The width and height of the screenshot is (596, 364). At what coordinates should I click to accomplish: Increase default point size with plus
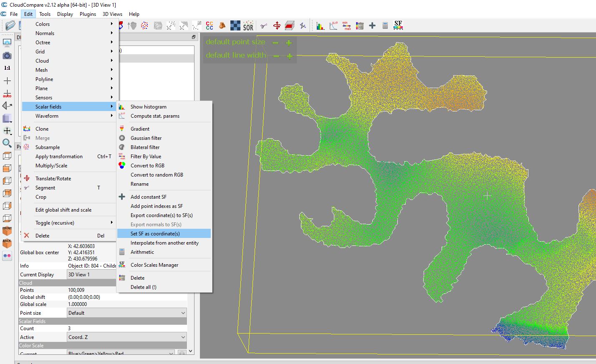pos(289,43)
